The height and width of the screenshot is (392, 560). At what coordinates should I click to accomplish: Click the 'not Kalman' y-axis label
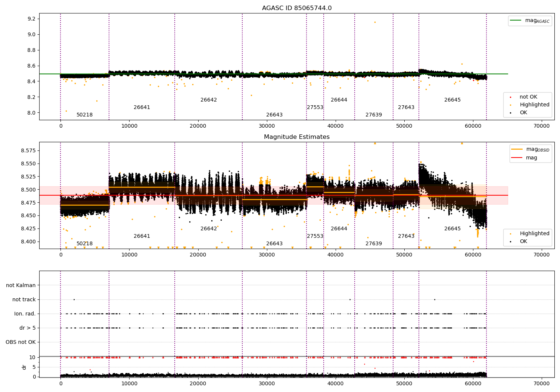pyautogui.click(x=21, y=285)
